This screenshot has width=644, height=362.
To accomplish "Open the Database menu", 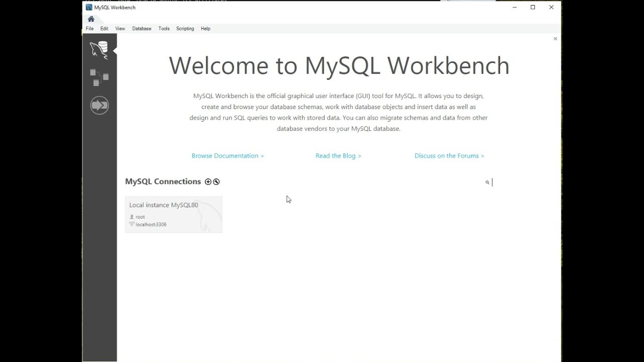I will (x=141, y=29).
